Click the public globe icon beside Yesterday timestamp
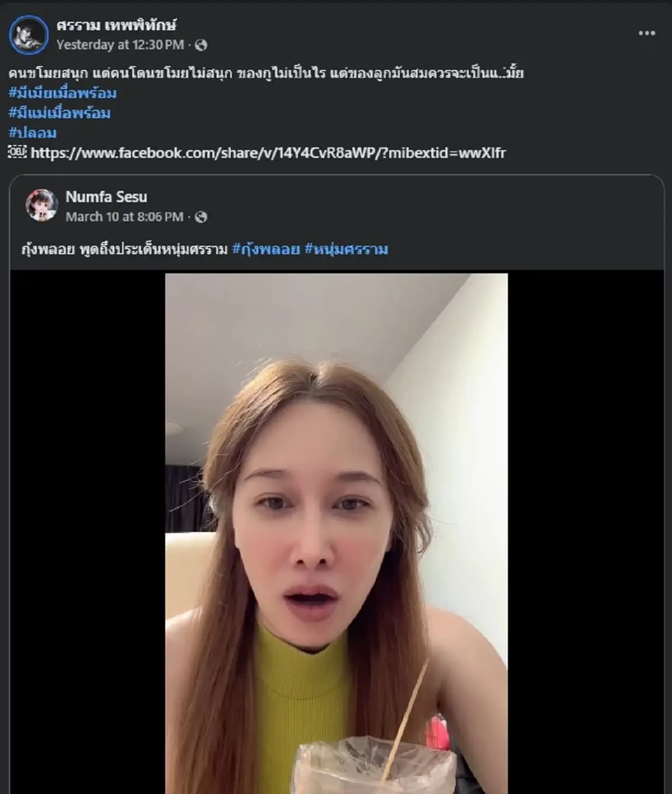 click(201, 45)
